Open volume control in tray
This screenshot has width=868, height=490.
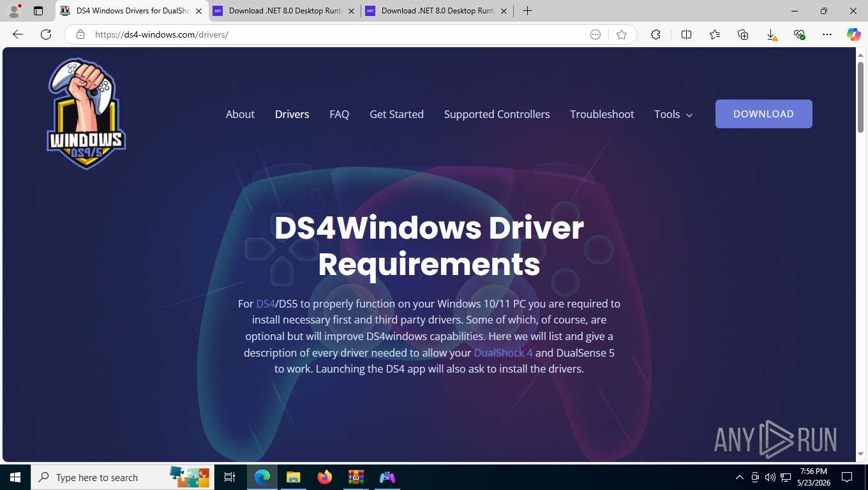770,477
